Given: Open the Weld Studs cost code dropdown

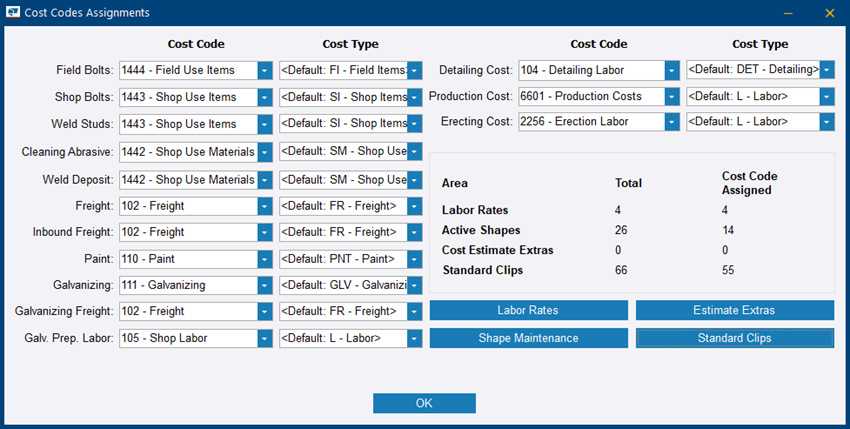Looking at the screenshot, I should (x=264, y=124).
